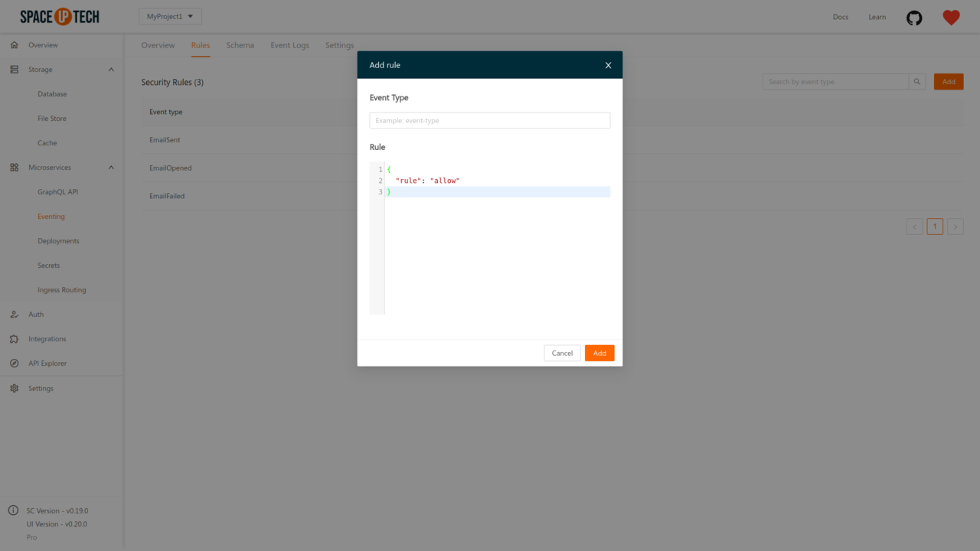The height and width of the screenshot is (551, 980).
Task: Click Cancel in the Add rule dialog
Action: pyautogui.click(x=562, y=353)
